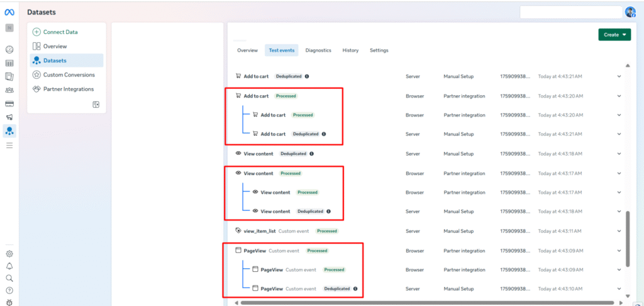Screen dimensions: 644x306
Task: Click the help question mark icon
Action: (x=9, y=290)
